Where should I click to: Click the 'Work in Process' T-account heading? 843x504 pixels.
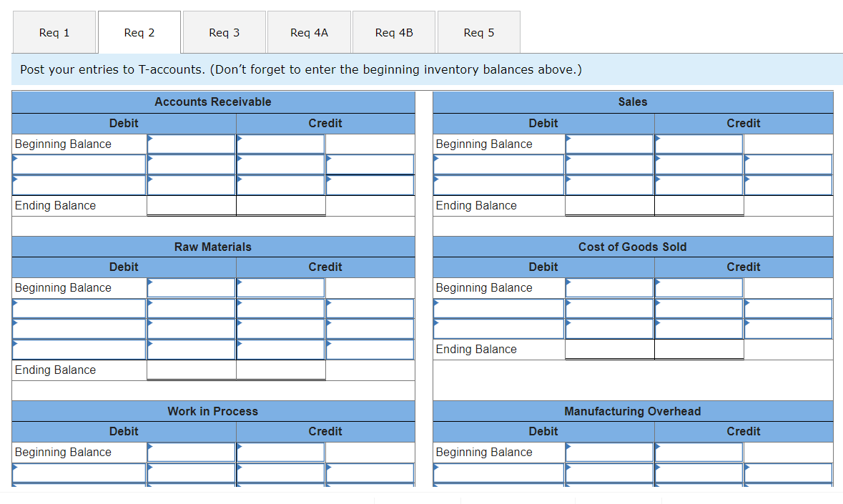213,411
